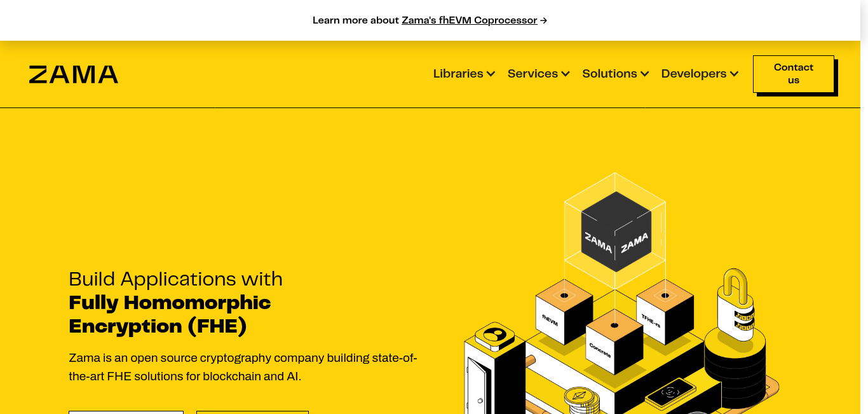This screenshot has width=868, height=414.
Task: Expand the chevron next to Solutions
Action: 644,74
